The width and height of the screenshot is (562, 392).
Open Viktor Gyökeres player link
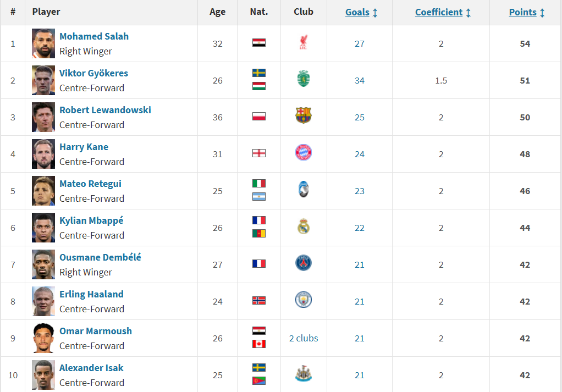[x=93, y=73]
